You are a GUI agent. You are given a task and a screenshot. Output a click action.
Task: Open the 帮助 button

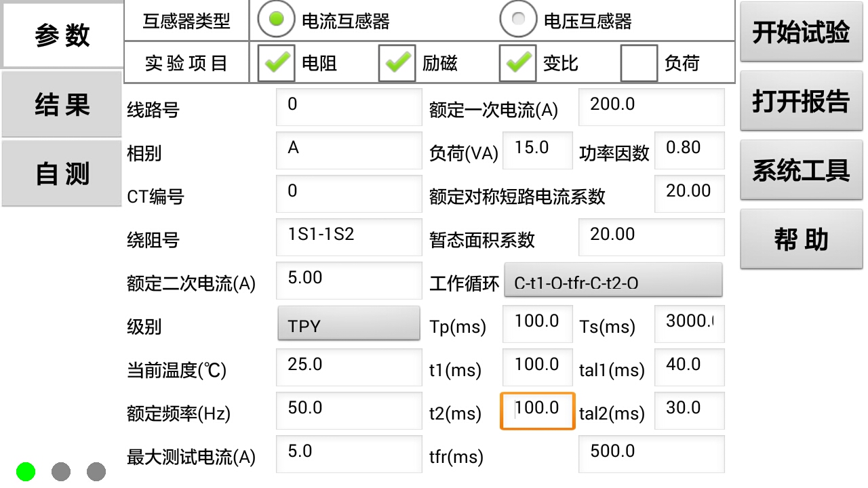point(801,239)
